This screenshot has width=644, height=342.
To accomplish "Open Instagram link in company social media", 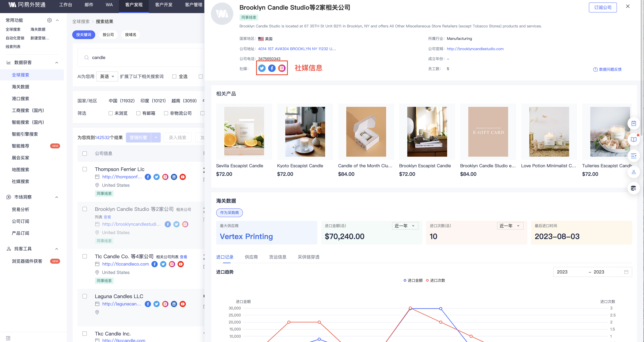I will pyautogui.click(x=282, y=68).
